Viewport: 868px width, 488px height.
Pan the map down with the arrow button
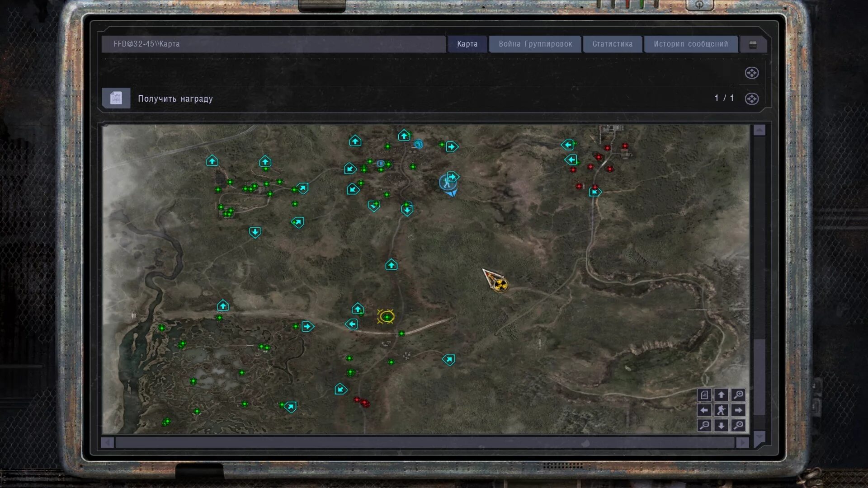[721, 425]
